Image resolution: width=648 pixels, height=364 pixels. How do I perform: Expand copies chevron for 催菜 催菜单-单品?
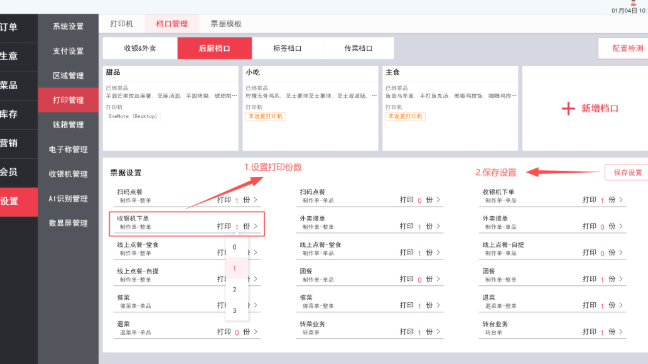click(255, 305)
